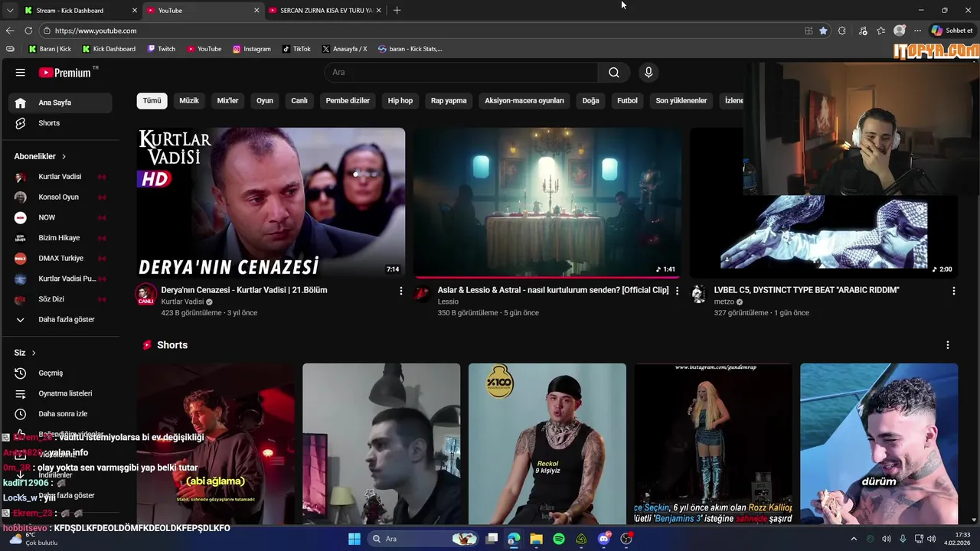980x551 pixels.
Task: Open the 'dürüm' Shorts video
Action: coord(879,444)
